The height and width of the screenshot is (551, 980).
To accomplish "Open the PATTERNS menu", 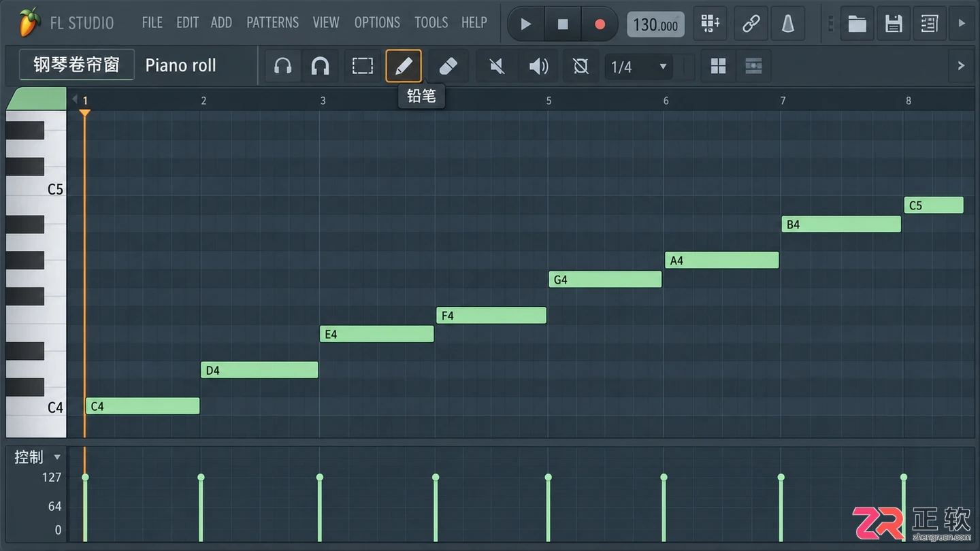I will point(273,23).
